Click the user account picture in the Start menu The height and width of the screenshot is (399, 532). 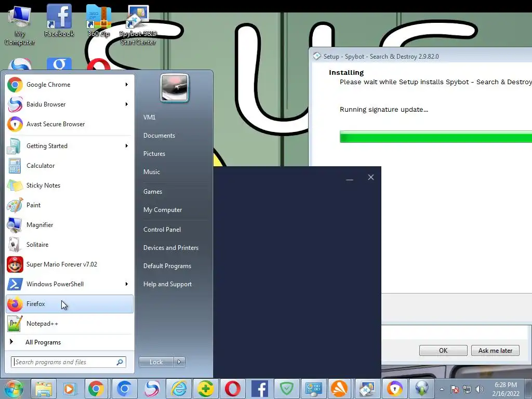[175, 88]
